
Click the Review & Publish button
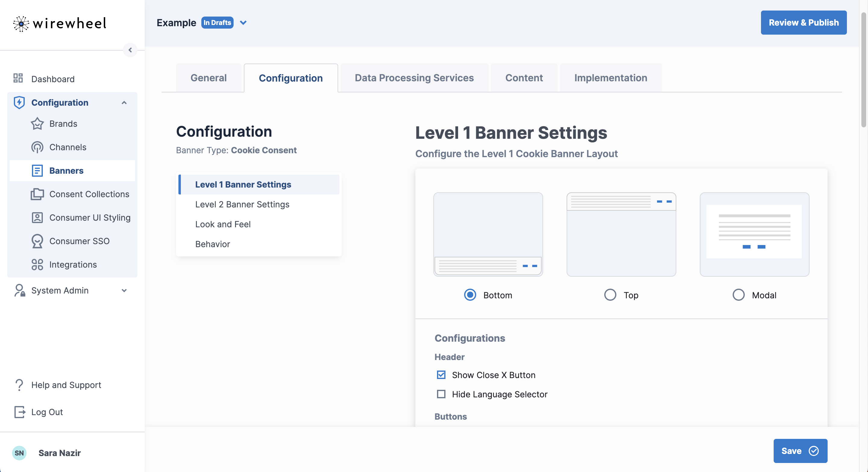point(803,23)
